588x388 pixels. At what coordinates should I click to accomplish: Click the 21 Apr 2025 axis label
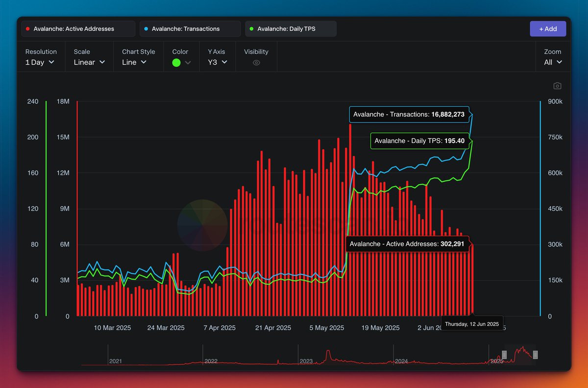(x=273, y=328)
